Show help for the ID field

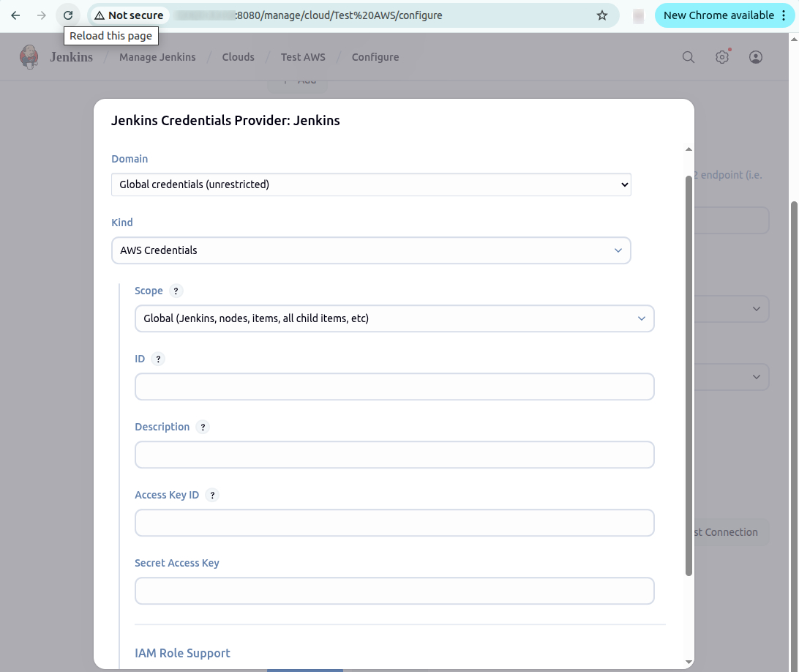coord(160,359)
